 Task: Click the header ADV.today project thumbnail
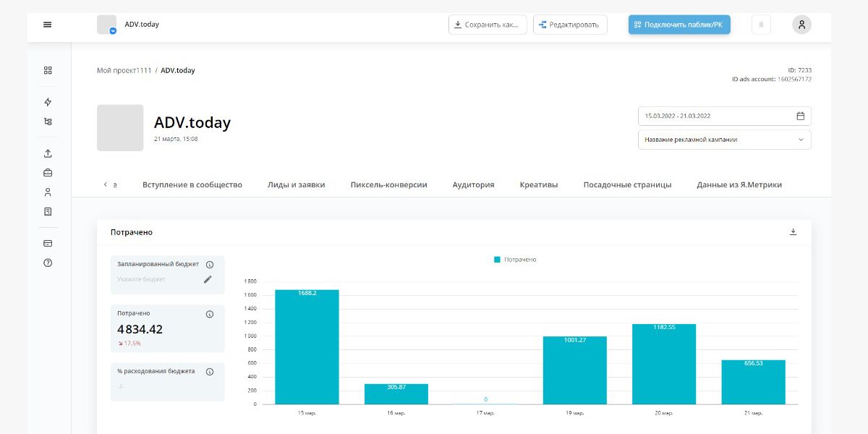point(106,25)
